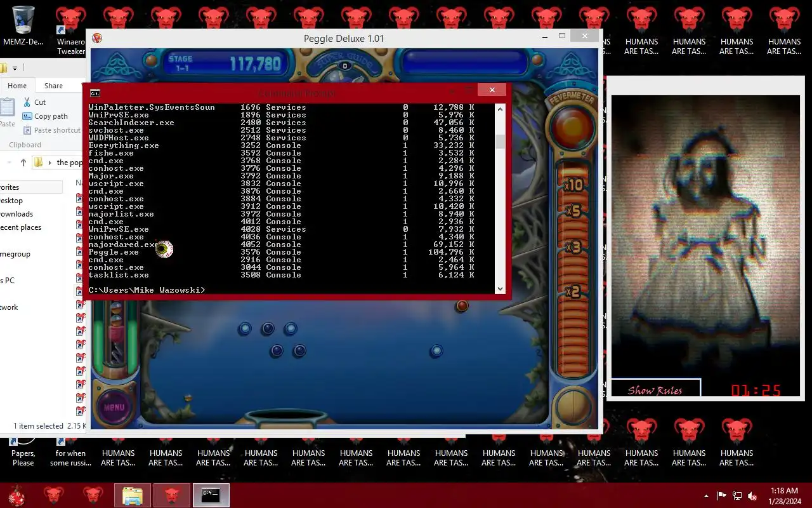The height and width of the screenshot is (508, 812).
Task: Open the "for when some russi..." desktop shortcut
Action: coord(70,452)
